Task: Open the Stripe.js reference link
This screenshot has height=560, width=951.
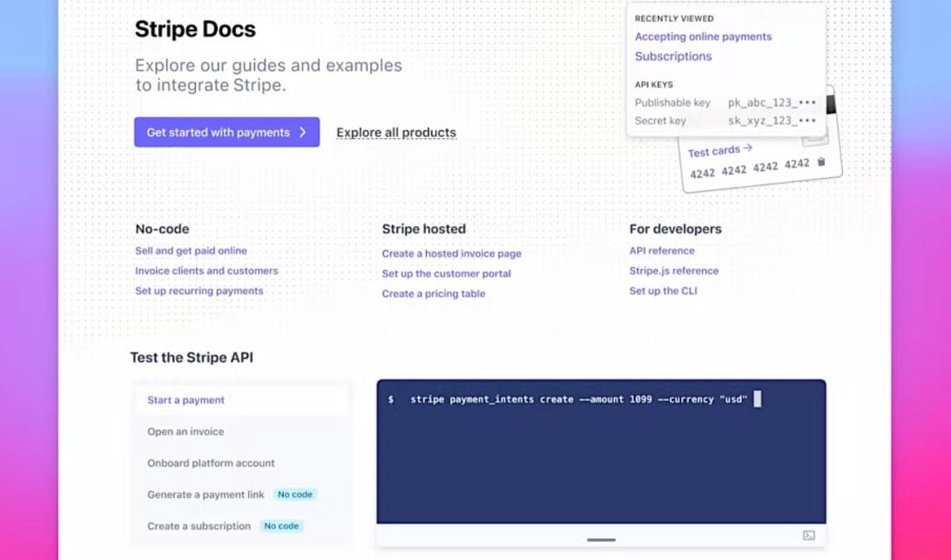Action: coord(673,270)
